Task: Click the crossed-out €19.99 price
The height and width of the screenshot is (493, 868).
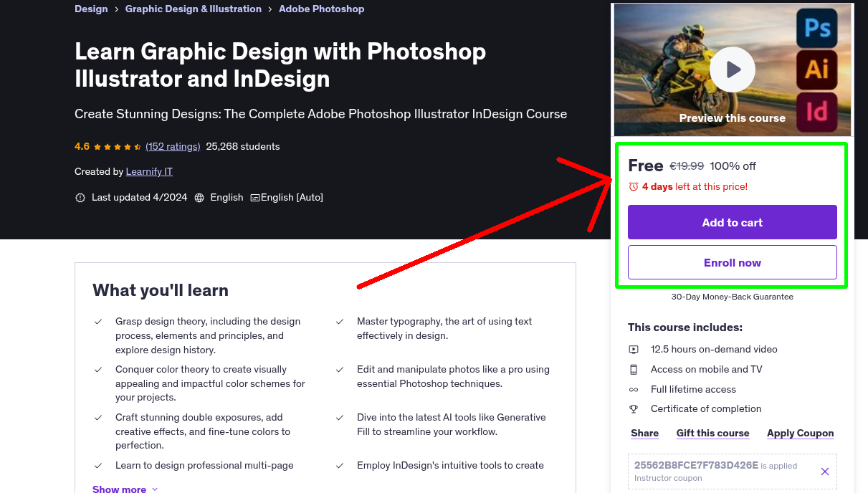Action: pos(687,166)
